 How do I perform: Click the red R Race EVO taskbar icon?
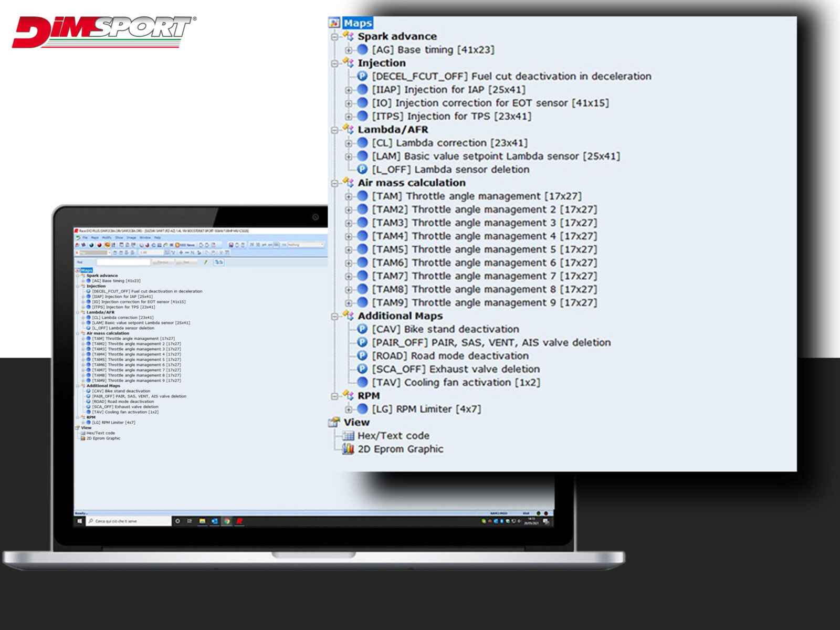click(x=239, y=521)
